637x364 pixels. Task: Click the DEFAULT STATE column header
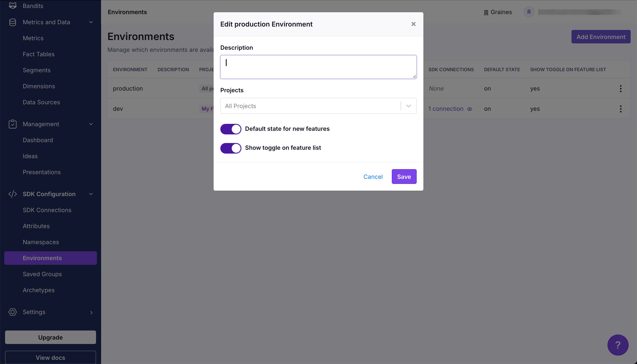coord(502,70)
